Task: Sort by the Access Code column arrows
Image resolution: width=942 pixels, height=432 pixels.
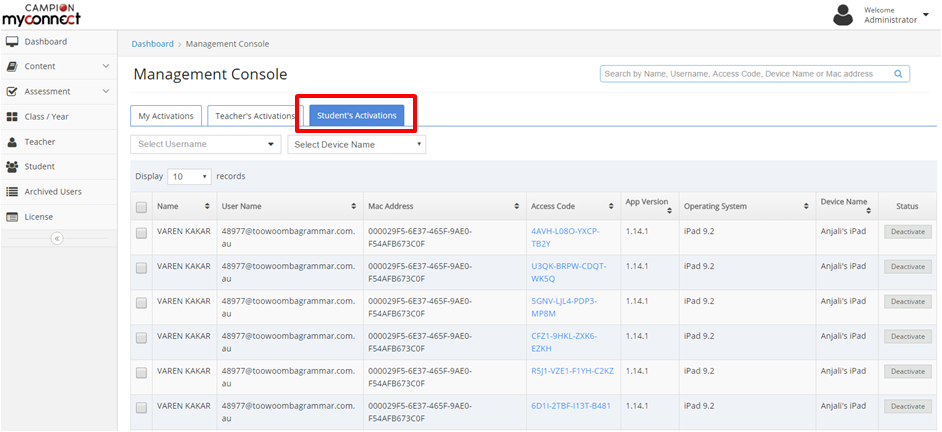Action: coord(611,206)
